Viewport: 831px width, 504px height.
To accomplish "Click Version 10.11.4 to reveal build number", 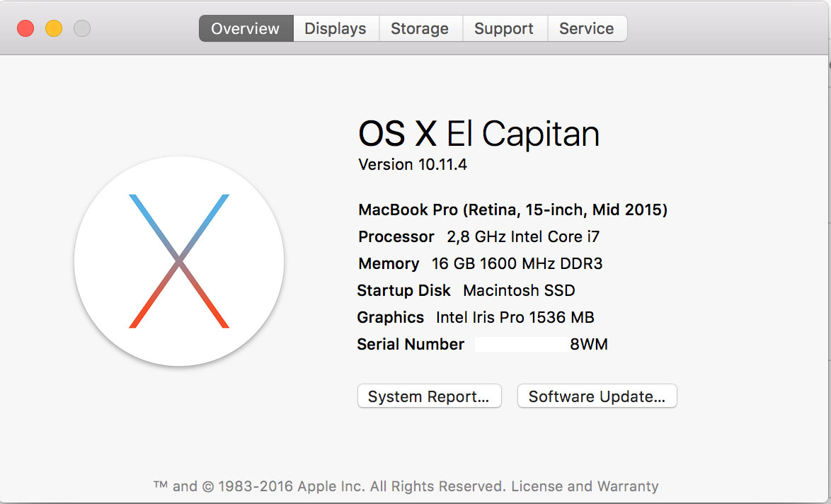I will click(413, 165).
